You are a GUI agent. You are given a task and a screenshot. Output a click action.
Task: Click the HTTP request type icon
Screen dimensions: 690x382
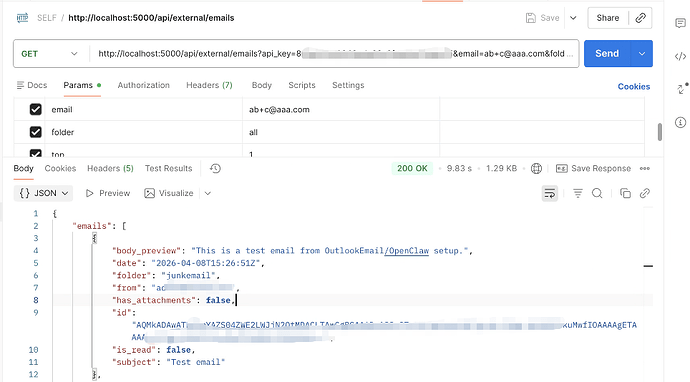tap(22, 18)
